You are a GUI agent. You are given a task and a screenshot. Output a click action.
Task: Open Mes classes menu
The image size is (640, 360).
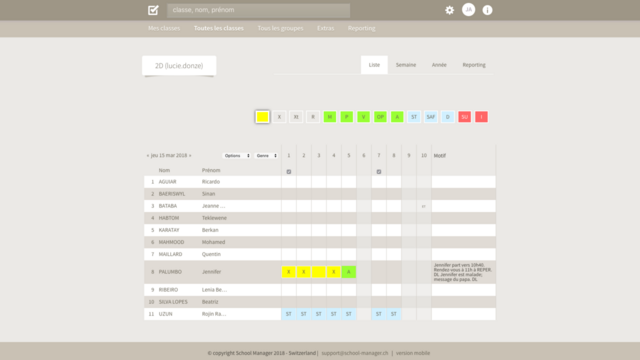tap(164, 28)
